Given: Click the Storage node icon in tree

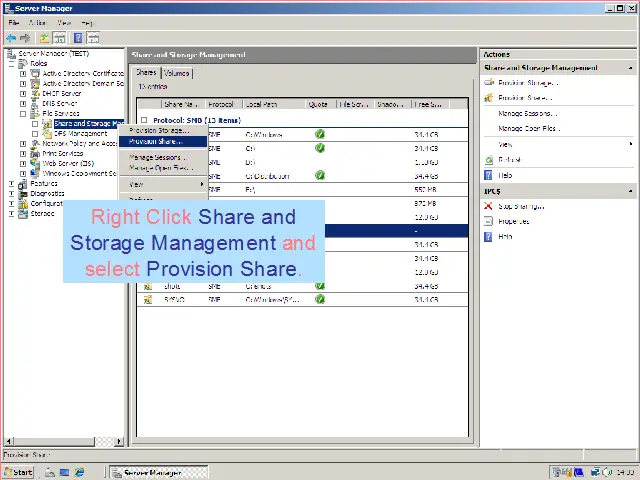Looking at the screenshot, I should tap(23, 213).
